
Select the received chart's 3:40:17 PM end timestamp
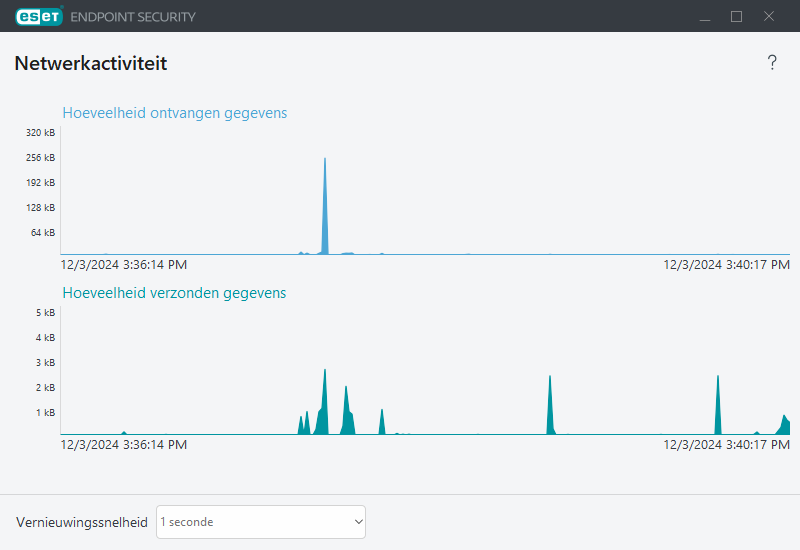[727, 265]
